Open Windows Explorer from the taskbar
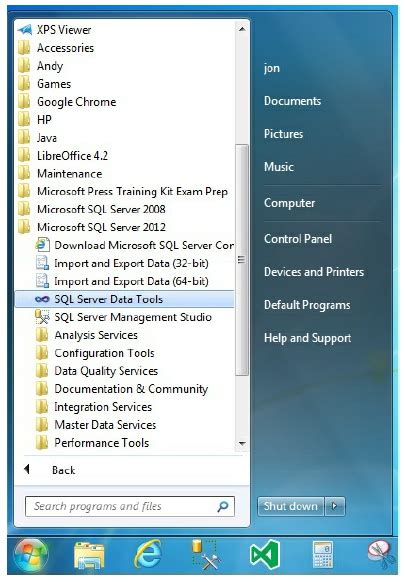 click(x=89, y=555)
